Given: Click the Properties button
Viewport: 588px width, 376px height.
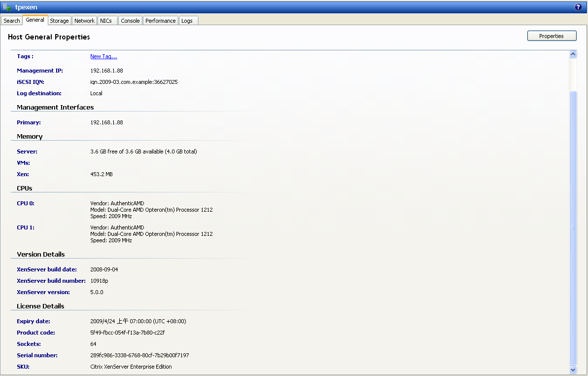Looking at the screenshot, I should tap(552, 36).
